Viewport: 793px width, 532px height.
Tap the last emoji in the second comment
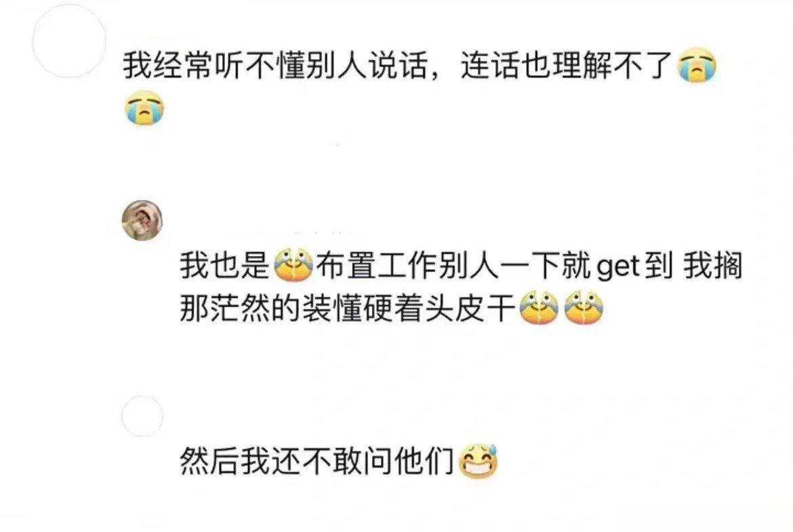pyautogui.click(x=584, y=308)
